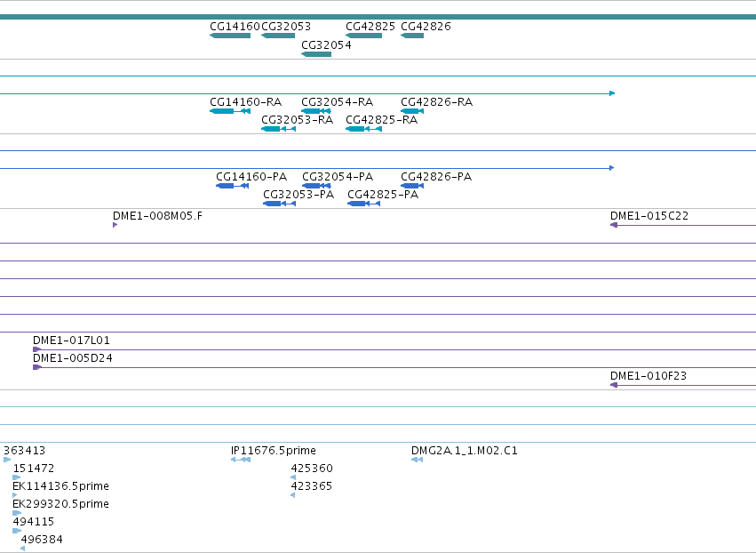The width and height of the screenshot is (756, 553).
Task: Click the CG32054 gene feature
Action: pyautogui.click(x=316, y=54)
